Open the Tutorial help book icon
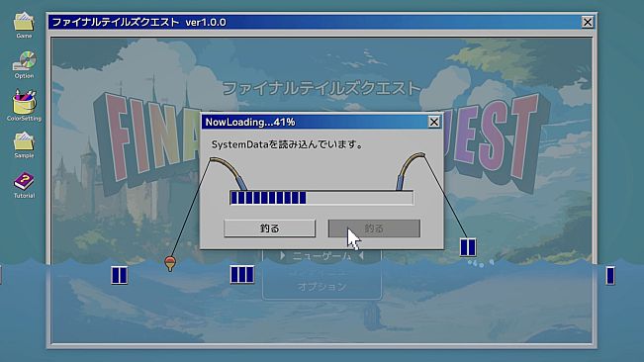Viewport: 644px width, 362px height. coord(24,185)
